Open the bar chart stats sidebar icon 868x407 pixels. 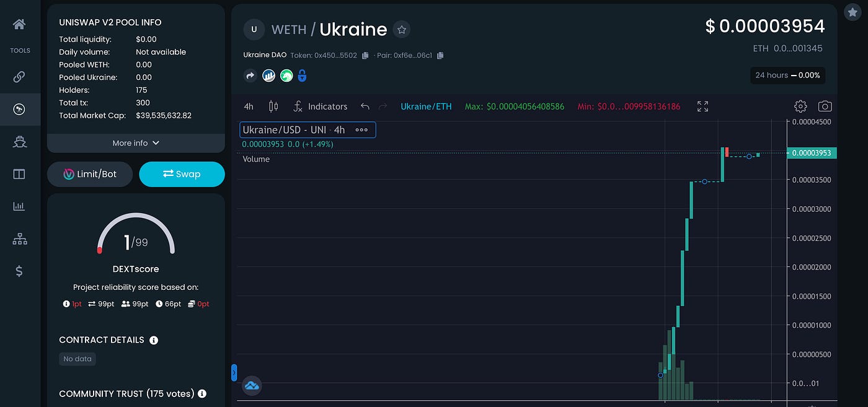pyautogui.click(x=19, y=206)
